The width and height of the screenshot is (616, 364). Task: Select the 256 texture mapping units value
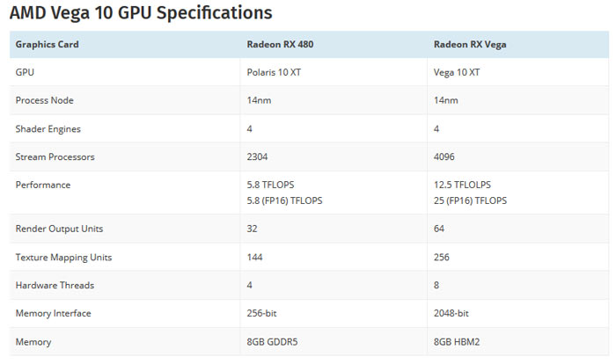[442, 258]
